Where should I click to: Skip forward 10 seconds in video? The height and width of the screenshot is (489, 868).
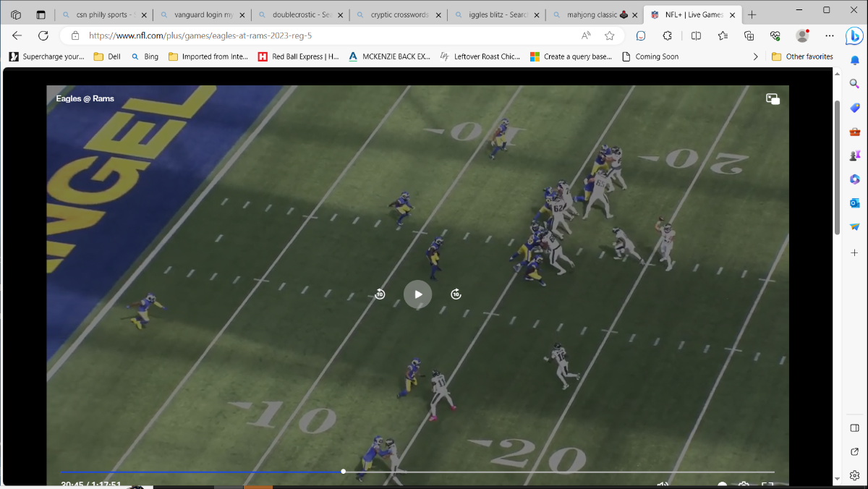456,294
